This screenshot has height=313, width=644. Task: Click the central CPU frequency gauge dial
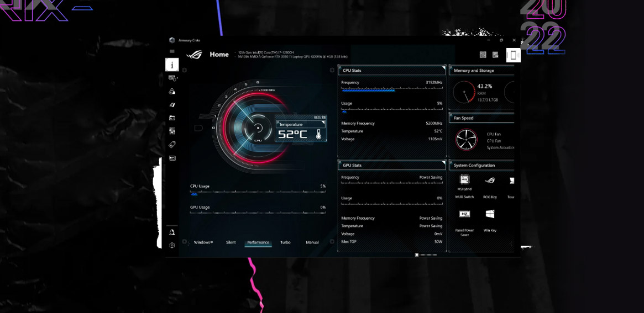(x=258, y=128)
